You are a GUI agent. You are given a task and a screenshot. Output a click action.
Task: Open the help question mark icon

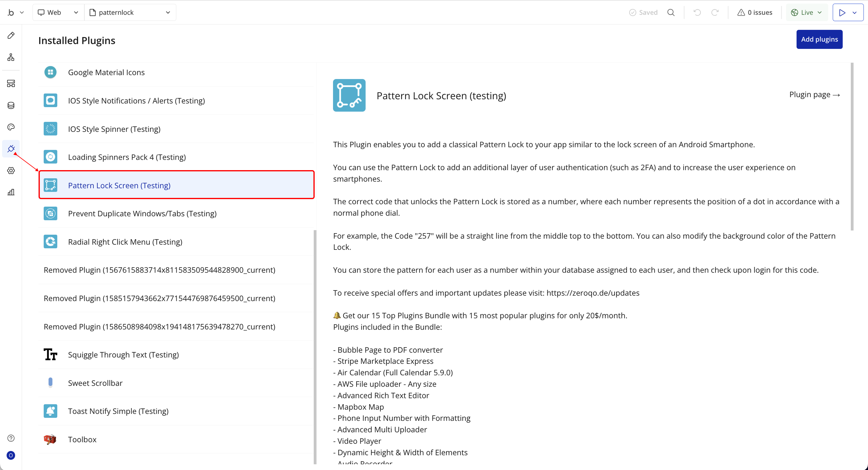click(11, 438)
